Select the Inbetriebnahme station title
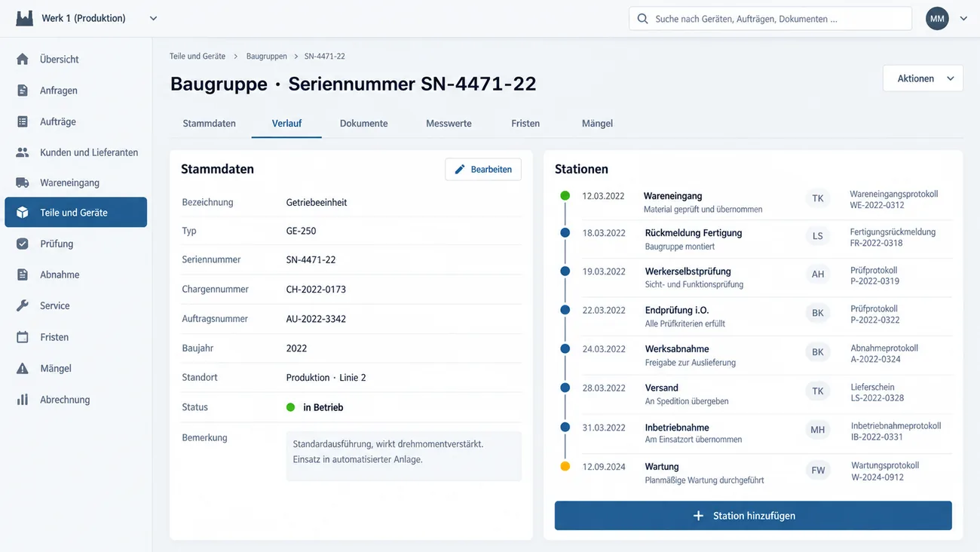Viewport: 980px width, 552px height. coord(677,428)
